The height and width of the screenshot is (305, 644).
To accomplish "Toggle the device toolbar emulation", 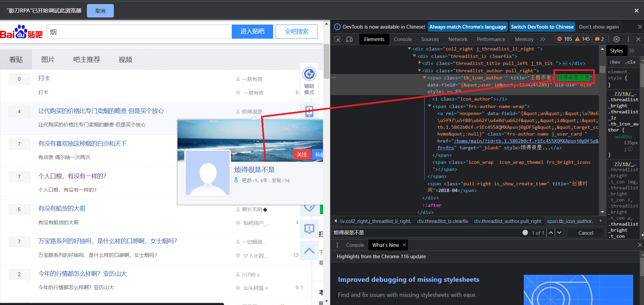I will pyautogui.click(x=349, y=39).
